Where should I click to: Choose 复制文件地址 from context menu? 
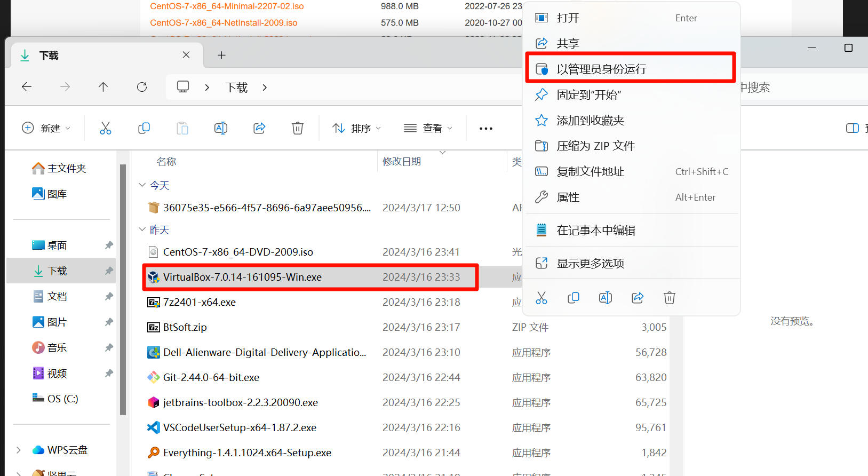[633, 172]
